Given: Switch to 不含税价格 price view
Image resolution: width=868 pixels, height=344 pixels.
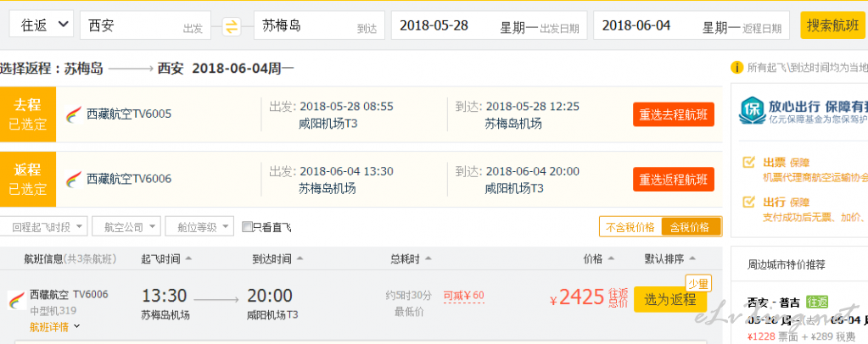Looking at the screenshot, I should 630,227.
